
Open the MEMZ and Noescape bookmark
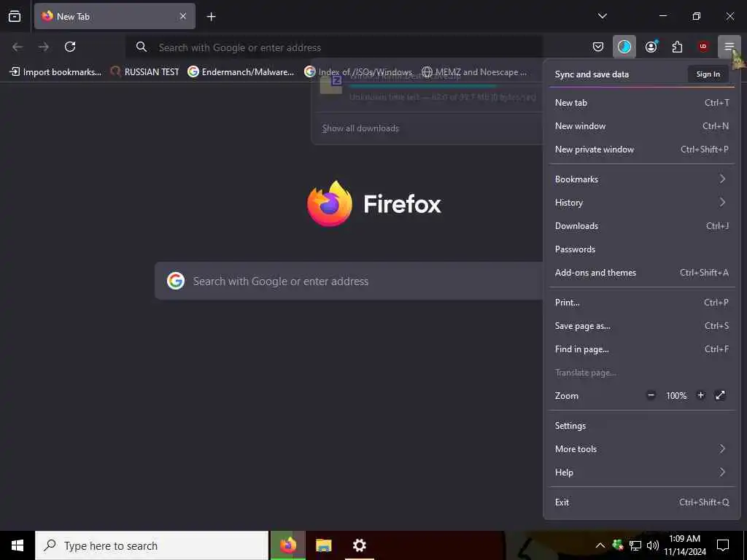(474, 72)
